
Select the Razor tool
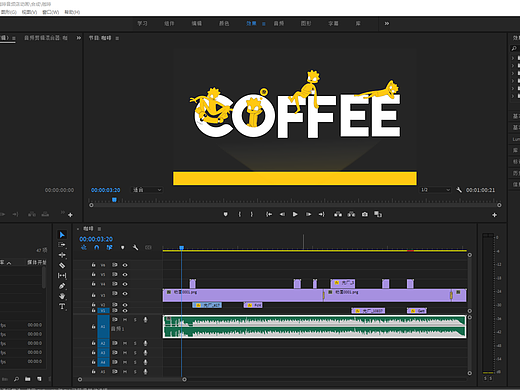tap(62, 266)
